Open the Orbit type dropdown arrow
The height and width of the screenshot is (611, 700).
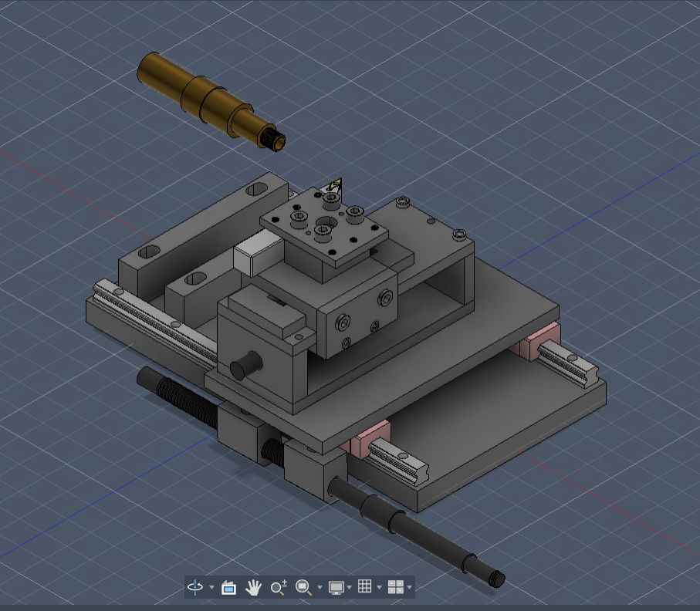(211, 587)
